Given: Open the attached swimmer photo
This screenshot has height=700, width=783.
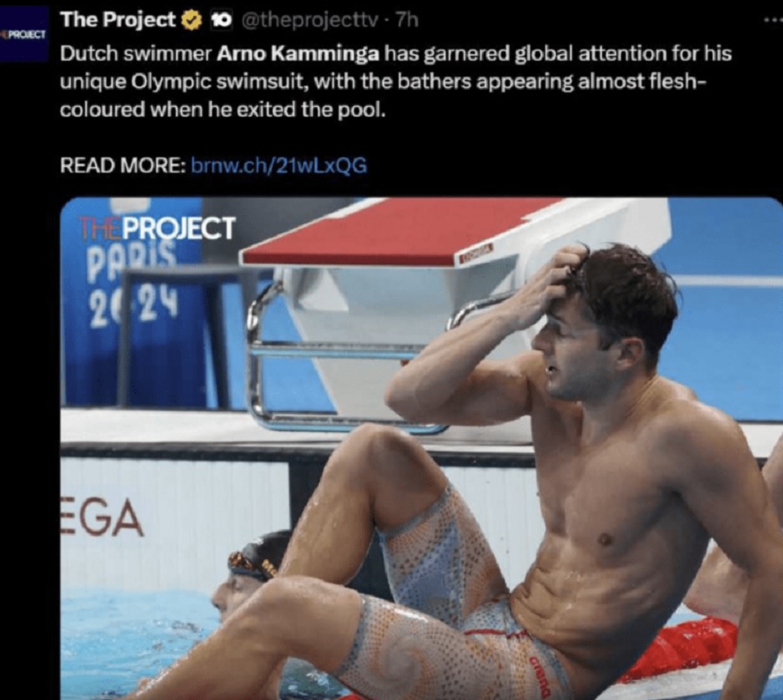Looking at the screenshot, I should point(421,449).
